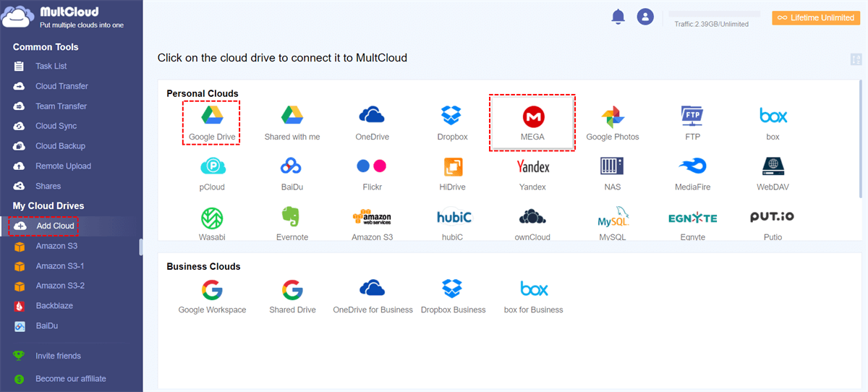
Task: Open the user account avatar menu
Action: (645, 17)
